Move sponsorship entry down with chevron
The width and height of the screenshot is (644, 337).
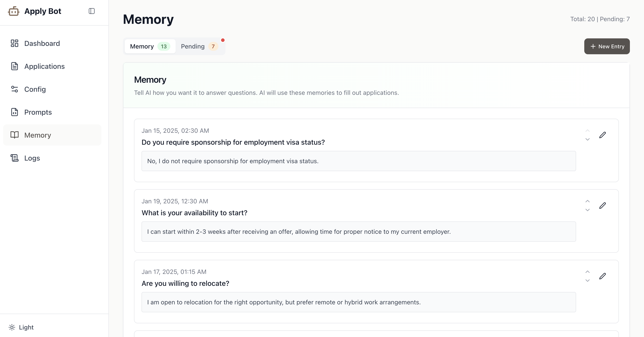[x=588, y=140]
